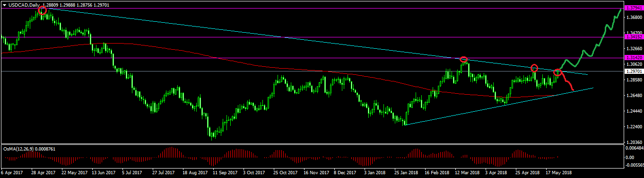Screen dimensions: 644x178
Task: Click the 1.22400 price scale value
Action: coord(634,127)
